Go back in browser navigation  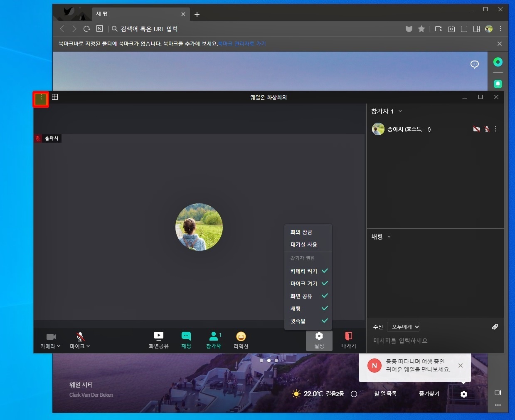pyautogui.click(x=62, y=29)
